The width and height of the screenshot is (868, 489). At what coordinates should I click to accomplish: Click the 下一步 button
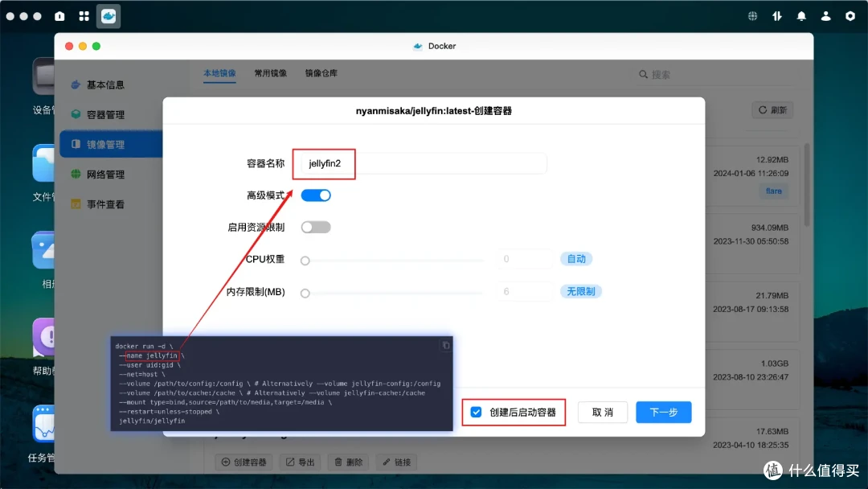coord(663,412)
